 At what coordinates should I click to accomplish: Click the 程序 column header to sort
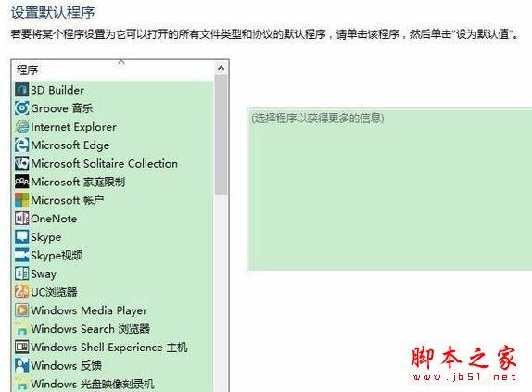point(114,70)
